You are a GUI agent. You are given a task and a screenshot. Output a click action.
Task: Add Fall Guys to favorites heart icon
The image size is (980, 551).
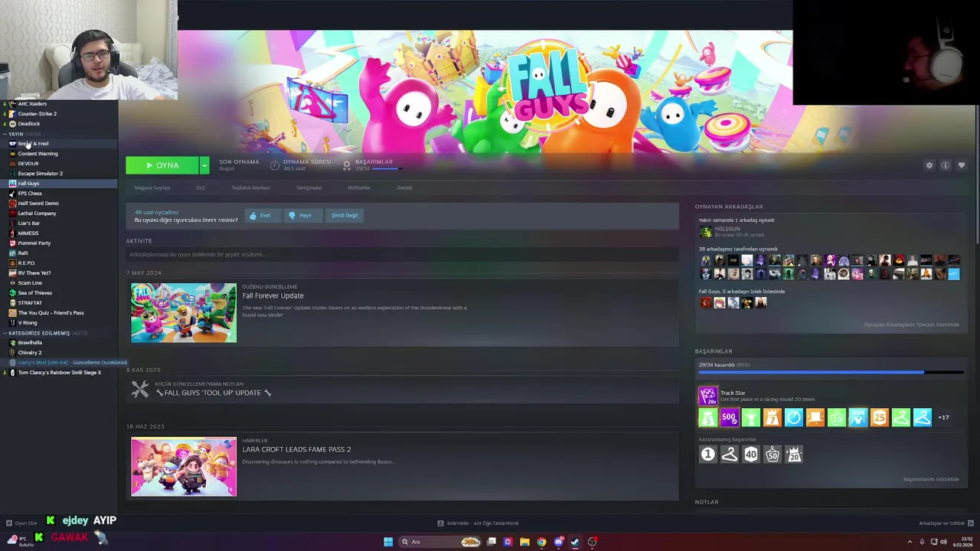coord(962,165)
